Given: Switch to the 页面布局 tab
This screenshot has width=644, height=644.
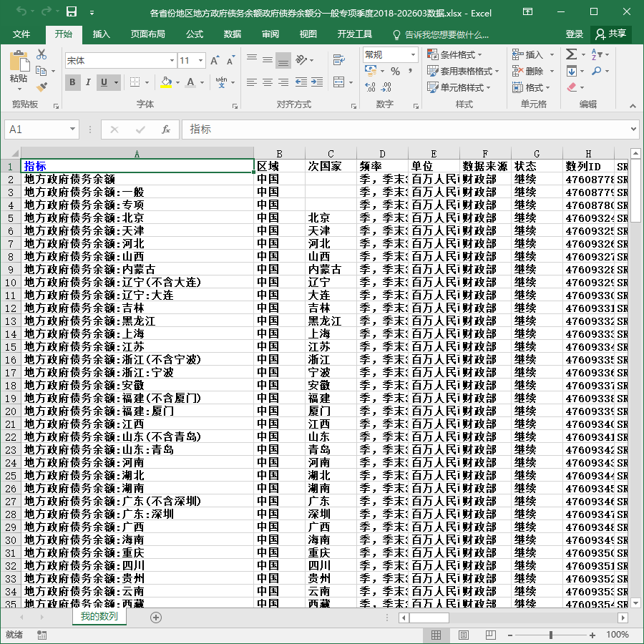Looking at the screenshot, I should [148, 34].
